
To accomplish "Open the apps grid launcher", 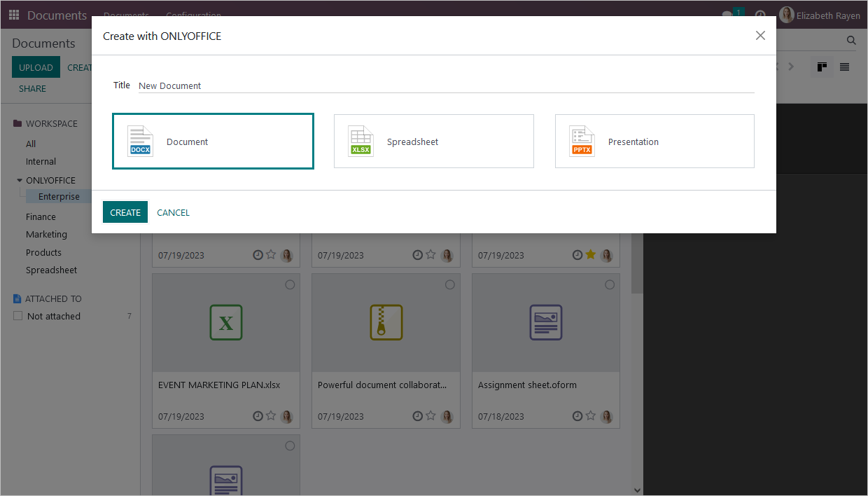I will pyautogui.click(x=13, y=15).
